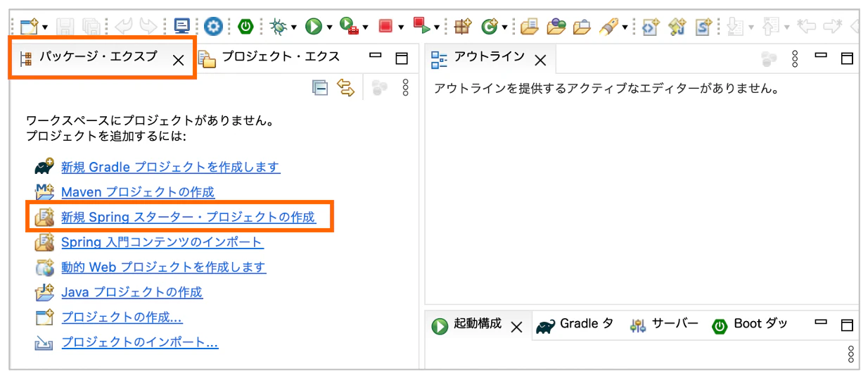Click the Open Task folder with spheres icon

click(556, 27)
